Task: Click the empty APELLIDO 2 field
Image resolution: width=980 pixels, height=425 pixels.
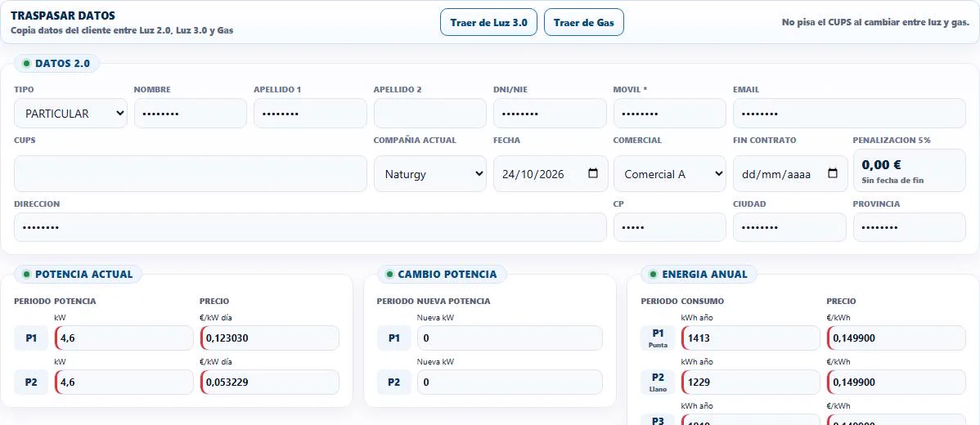Action: tap(430, 114)
